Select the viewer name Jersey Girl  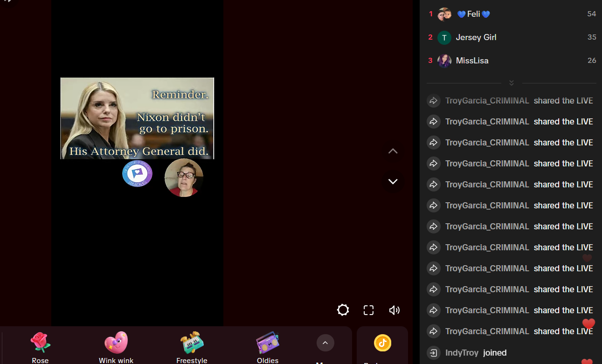(x=476, y=37)
